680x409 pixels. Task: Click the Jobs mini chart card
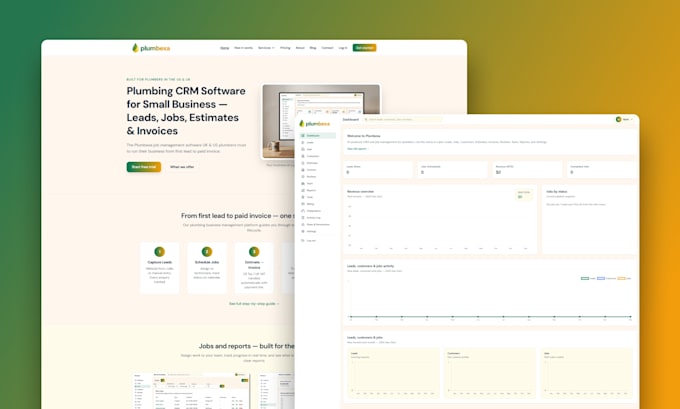(x=587, y=373)
